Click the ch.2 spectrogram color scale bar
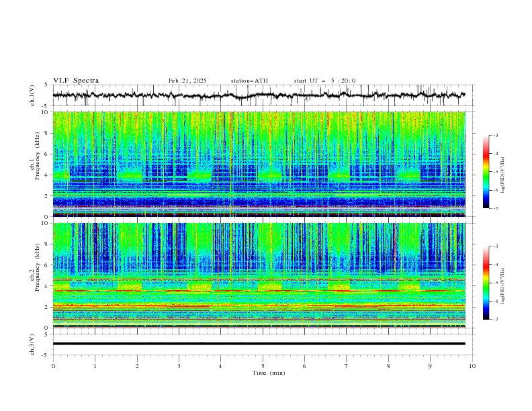The width and height of the screenshot is (532, 411). pos(486,283)
